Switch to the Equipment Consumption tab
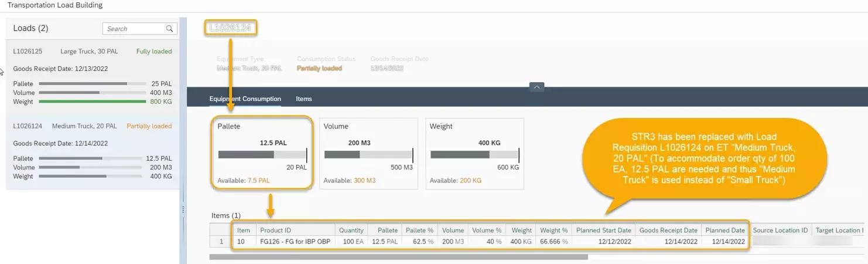868x264 pixels. pos(245,99)
